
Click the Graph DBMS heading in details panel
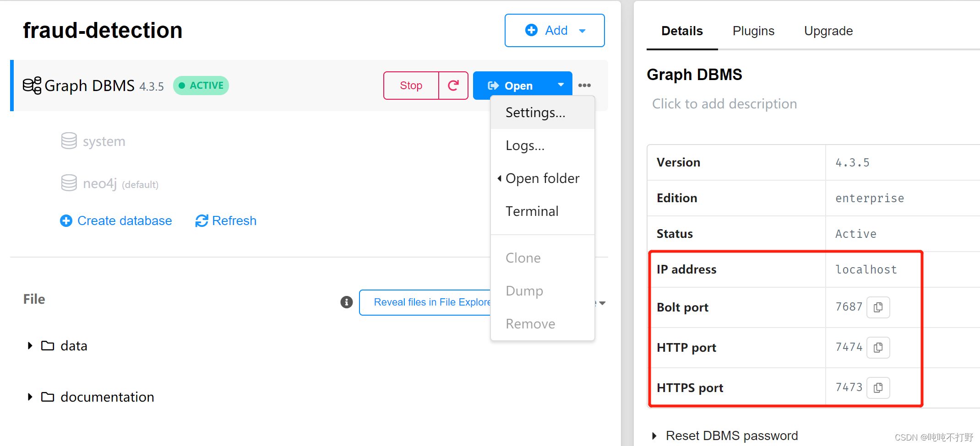(x=694, y=75)
